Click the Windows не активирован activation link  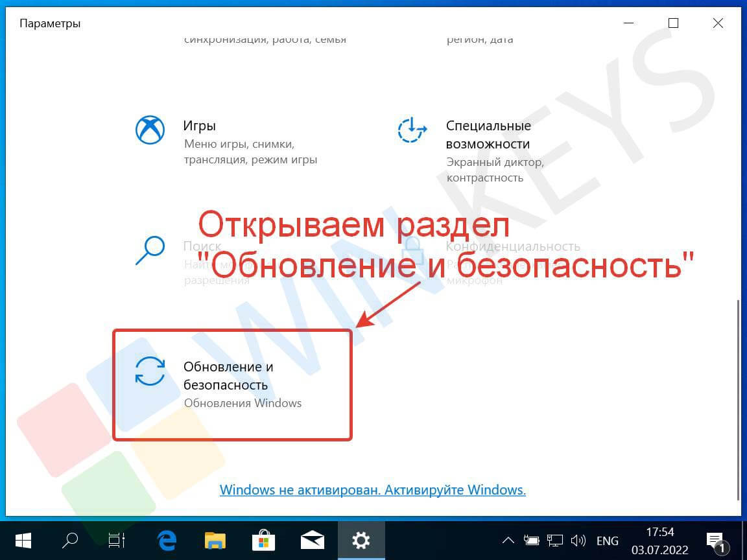point(372,489)
